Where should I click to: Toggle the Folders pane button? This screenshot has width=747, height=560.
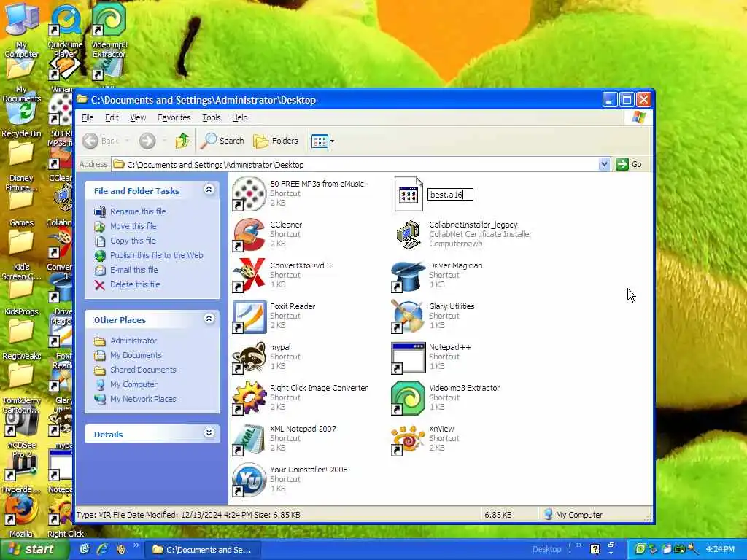(276, 141)
